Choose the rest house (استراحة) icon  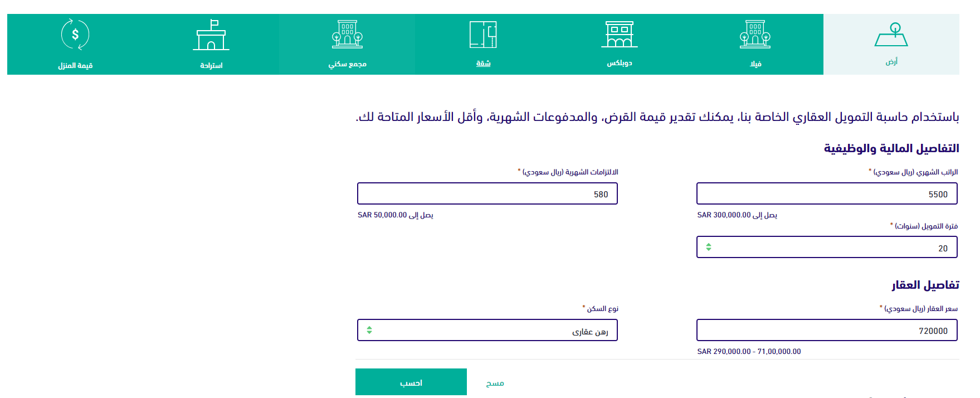point(211,35)
